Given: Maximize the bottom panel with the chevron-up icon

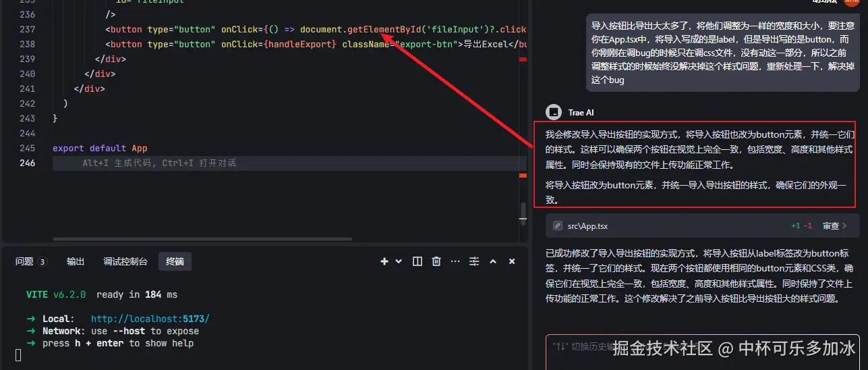Looking at the screenshot, I should coord(493,261).
